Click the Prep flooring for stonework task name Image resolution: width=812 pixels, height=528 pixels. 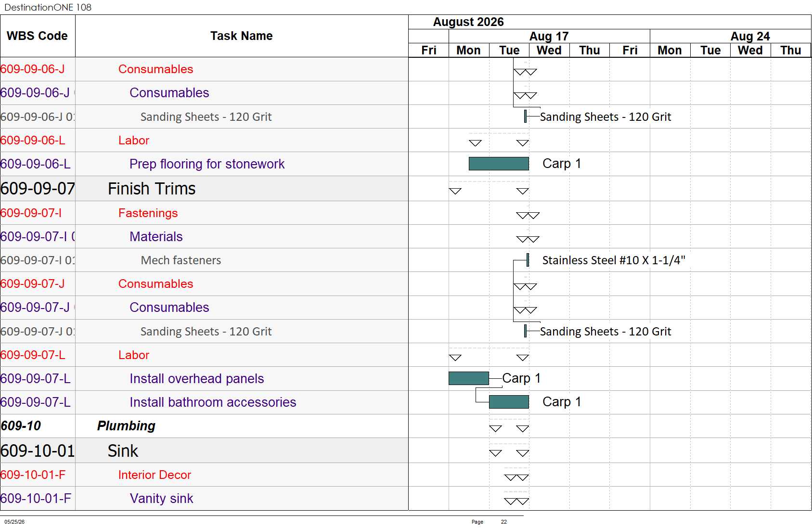[207, 164]
